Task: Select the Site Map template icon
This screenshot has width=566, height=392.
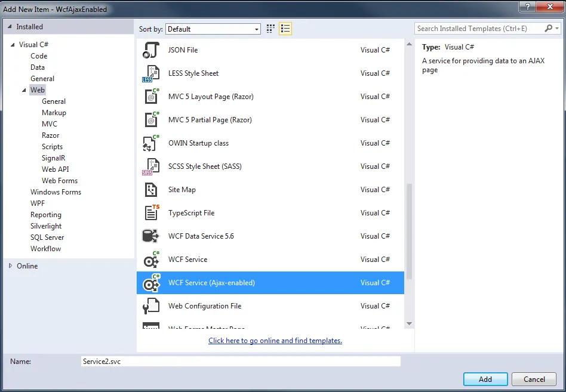Action: point(151,190)
